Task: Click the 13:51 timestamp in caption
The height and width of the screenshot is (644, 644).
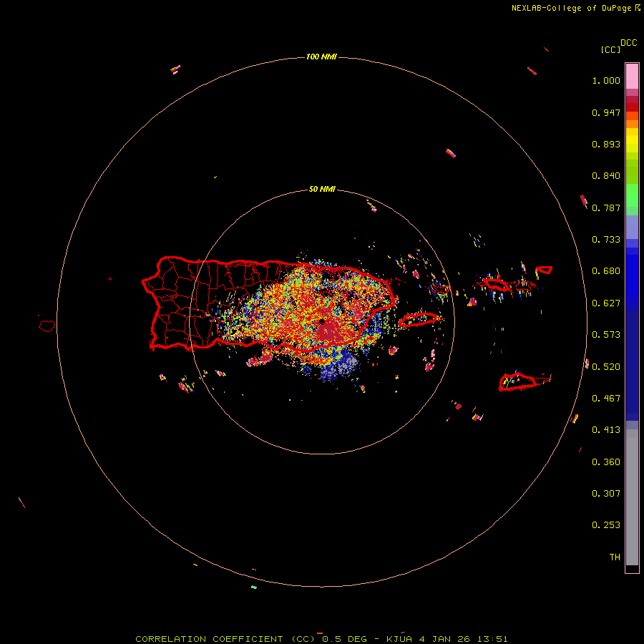Action: point(492,639)
